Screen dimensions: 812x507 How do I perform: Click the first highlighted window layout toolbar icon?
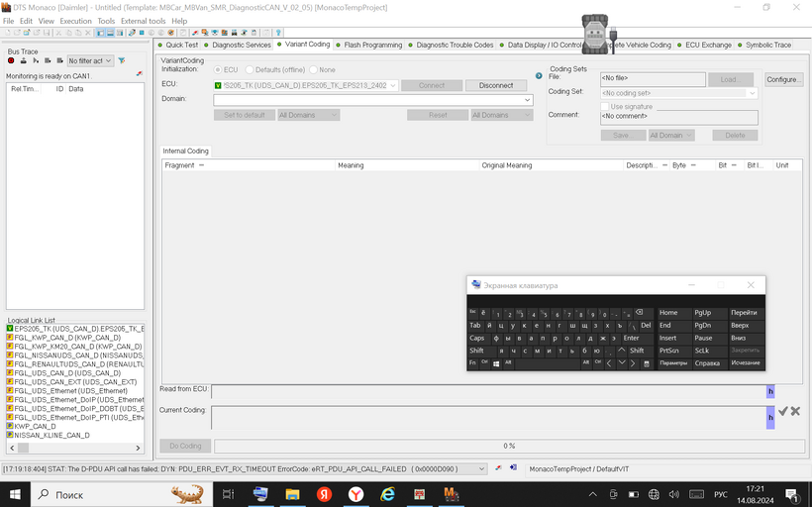(100, 33)
